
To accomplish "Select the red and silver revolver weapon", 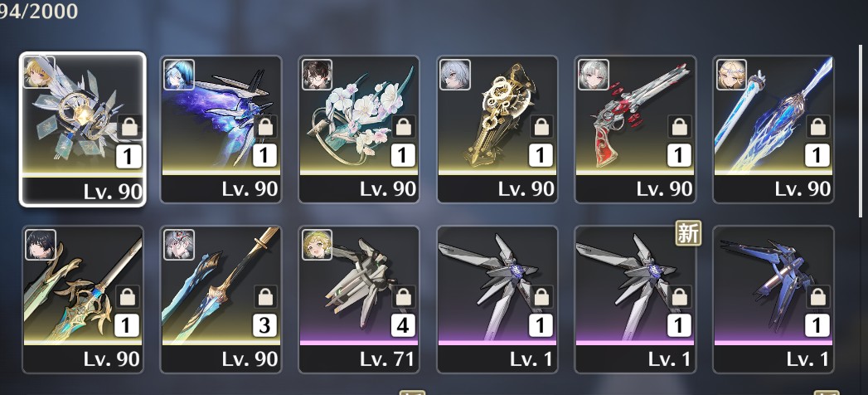I will pos(636,129).
